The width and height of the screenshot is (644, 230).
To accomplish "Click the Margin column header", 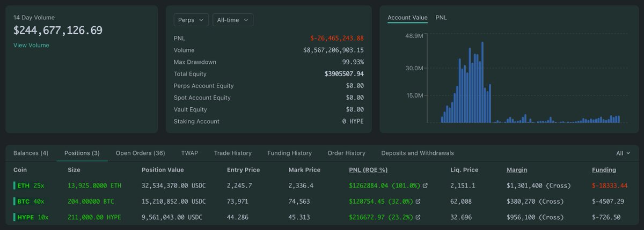I will [517, 170].
